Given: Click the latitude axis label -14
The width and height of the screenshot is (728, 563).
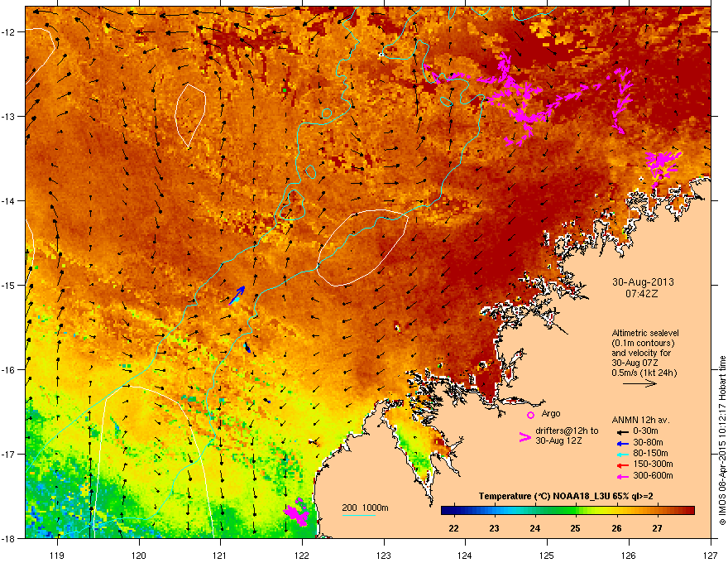Looking at the screenshot, I should coord(8,200).
